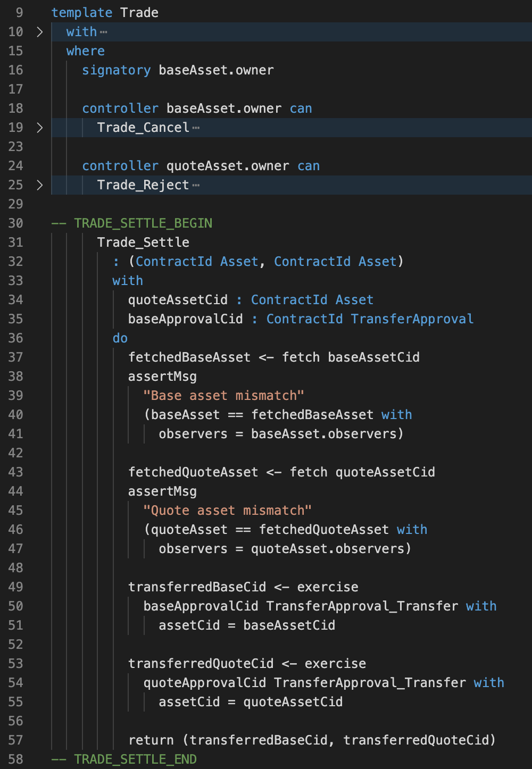
Task: Click "Base asset mismatch" string literal
Action: tap(223, 396)
